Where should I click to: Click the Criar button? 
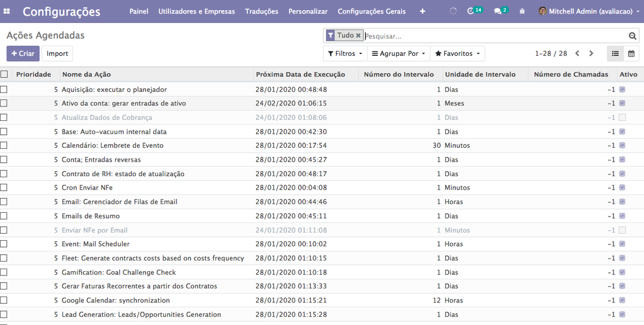[23, 54]
